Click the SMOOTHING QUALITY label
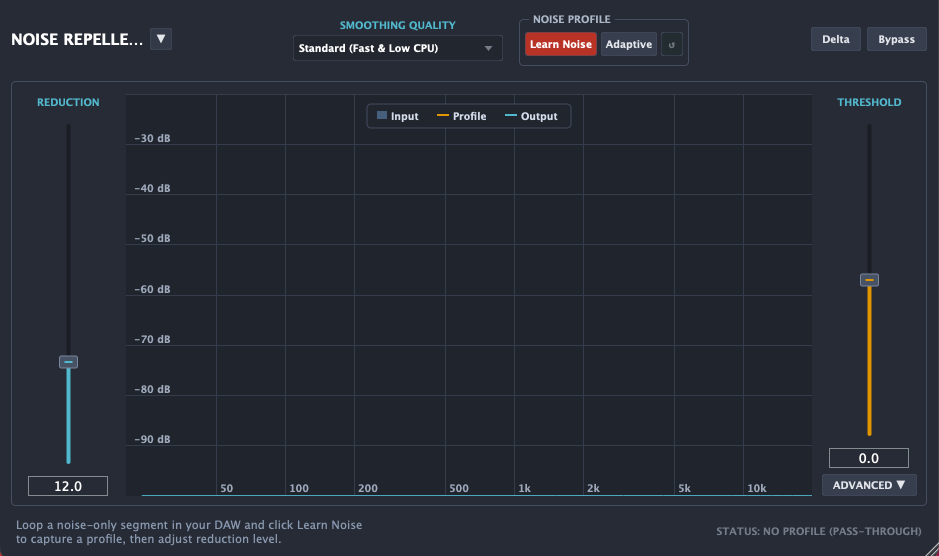939x556 pixels. click(x=398, y=25)
